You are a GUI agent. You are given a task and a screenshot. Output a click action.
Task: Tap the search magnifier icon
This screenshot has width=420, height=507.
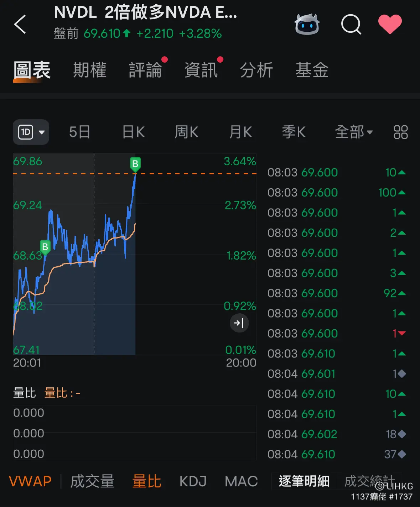351,24
